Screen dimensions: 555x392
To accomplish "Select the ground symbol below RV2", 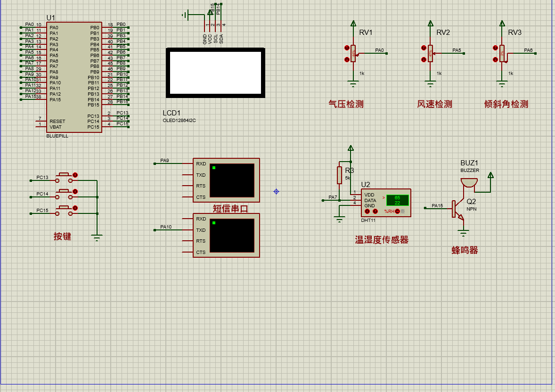I will 431,84.
